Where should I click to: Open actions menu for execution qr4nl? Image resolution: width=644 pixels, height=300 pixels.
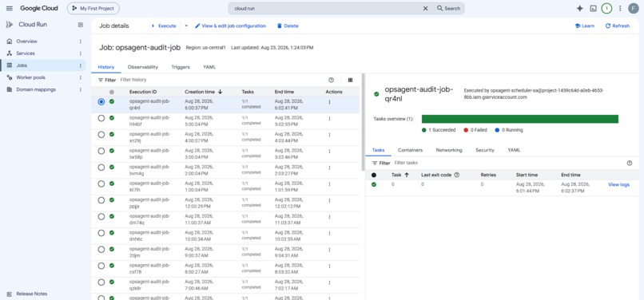tap(329, 102)
